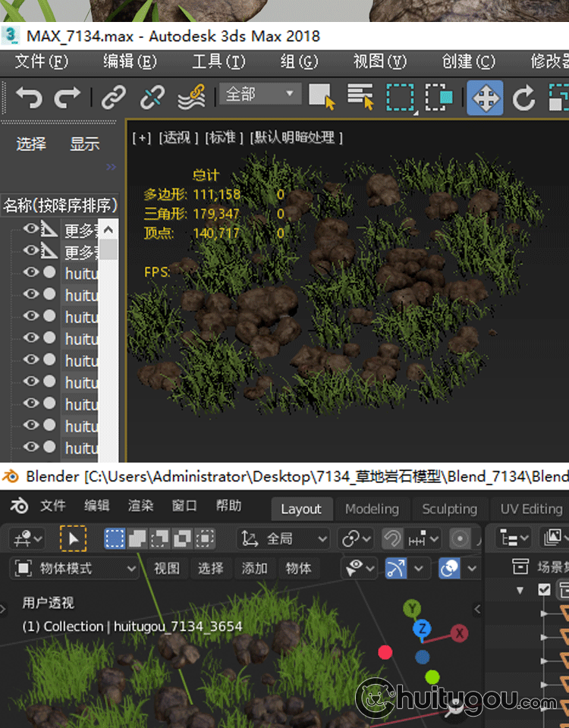Click the Redo arrow in 3ds Max toolbar

[68, 97]
